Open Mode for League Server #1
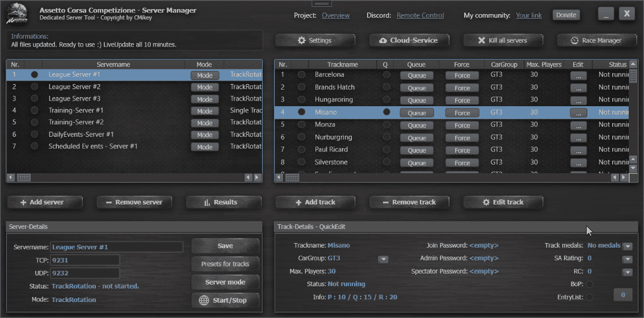This screenshot has height=318, width=644. click(204, 76)
